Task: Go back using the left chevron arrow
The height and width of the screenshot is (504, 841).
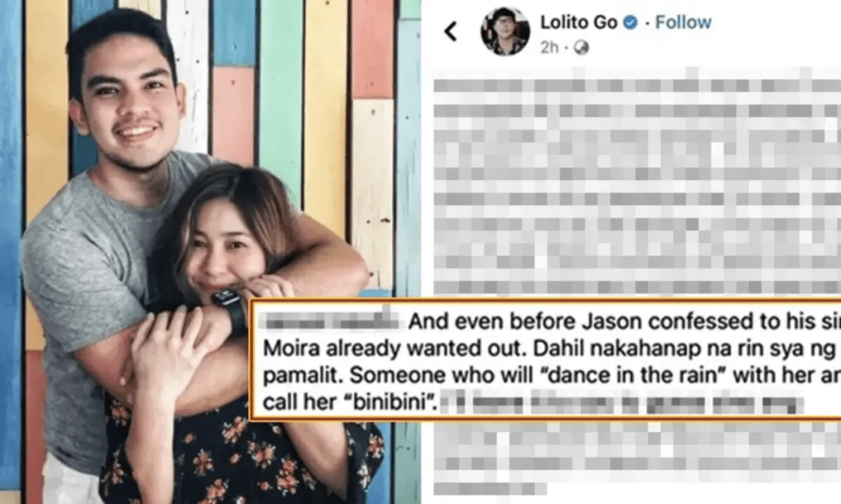Action: (451, 32)
